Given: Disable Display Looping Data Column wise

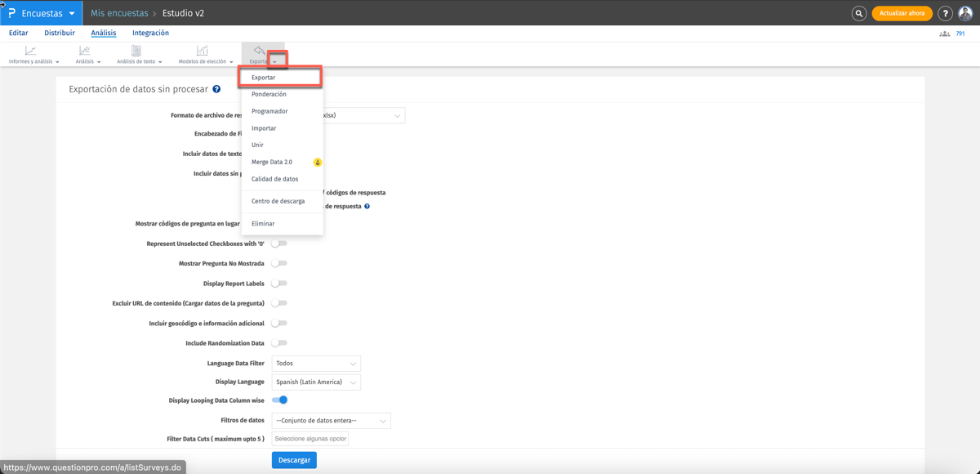Looking at the screenshot, I should pos(279,400).
